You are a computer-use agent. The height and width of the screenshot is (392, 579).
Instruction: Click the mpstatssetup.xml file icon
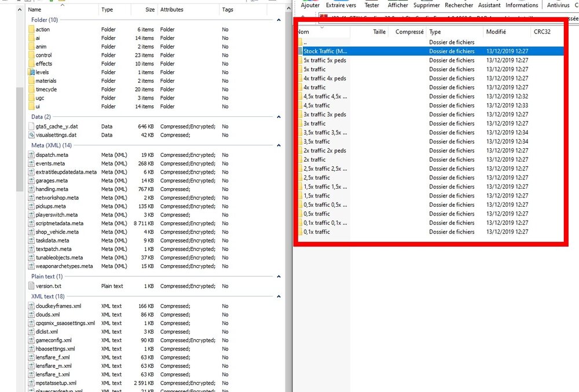pos(31,383)
